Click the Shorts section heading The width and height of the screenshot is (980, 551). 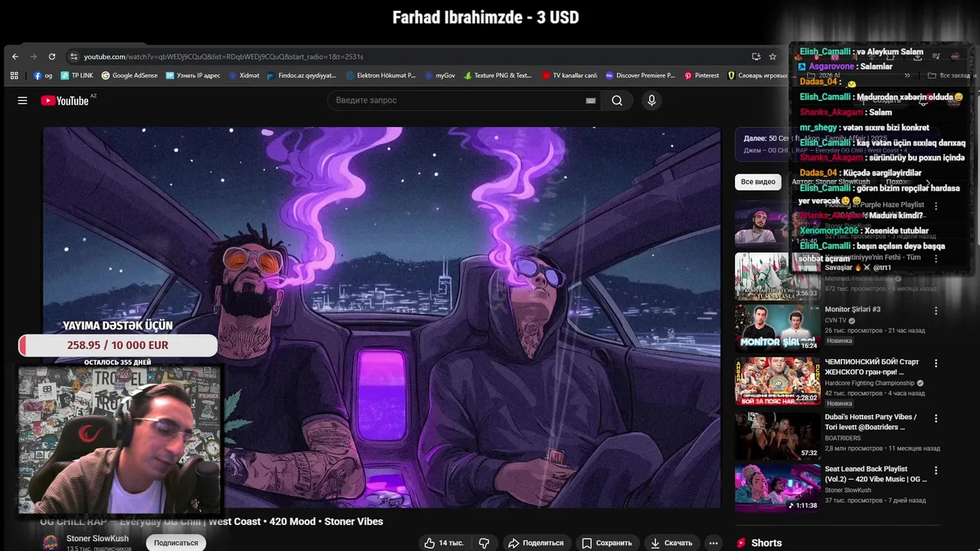pos(766,543)
